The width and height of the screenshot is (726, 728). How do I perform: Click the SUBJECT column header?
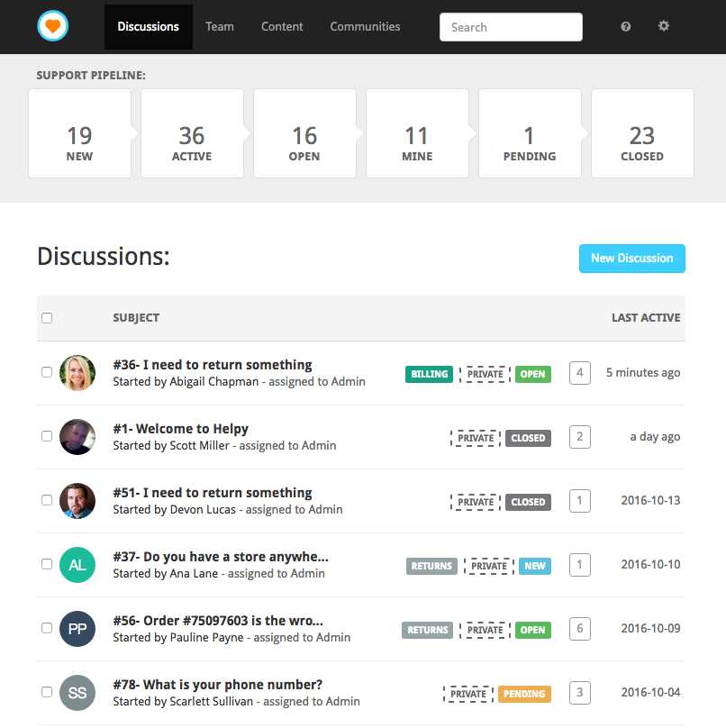[136, 318]
